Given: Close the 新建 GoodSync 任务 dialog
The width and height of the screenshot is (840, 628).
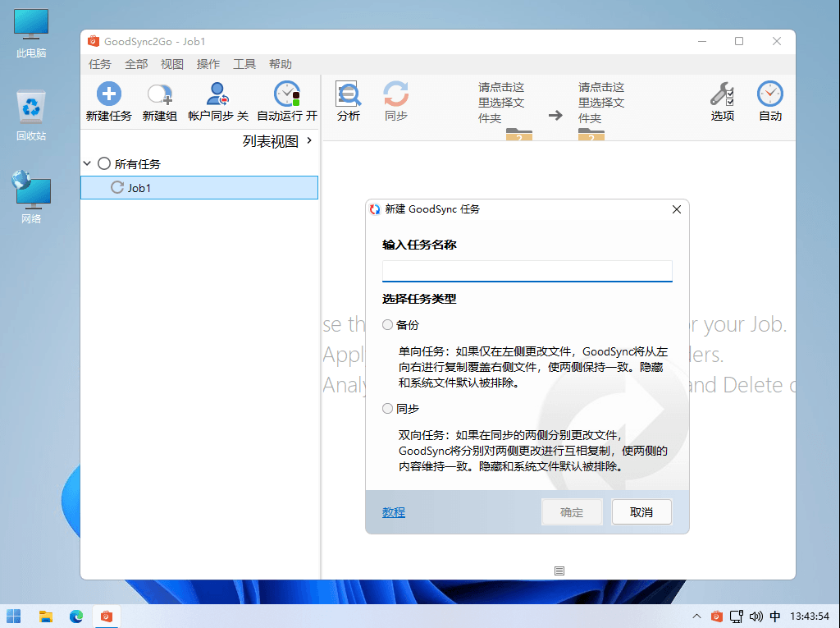Looking at the screenshot, I should [677, 209].
